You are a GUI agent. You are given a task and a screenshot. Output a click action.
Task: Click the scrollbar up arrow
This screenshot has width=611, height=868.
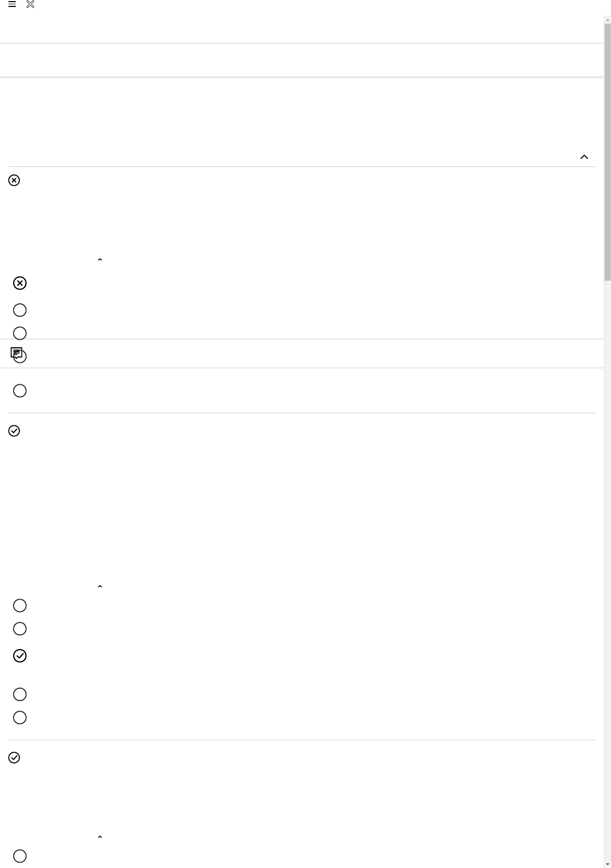coord(608,20)
